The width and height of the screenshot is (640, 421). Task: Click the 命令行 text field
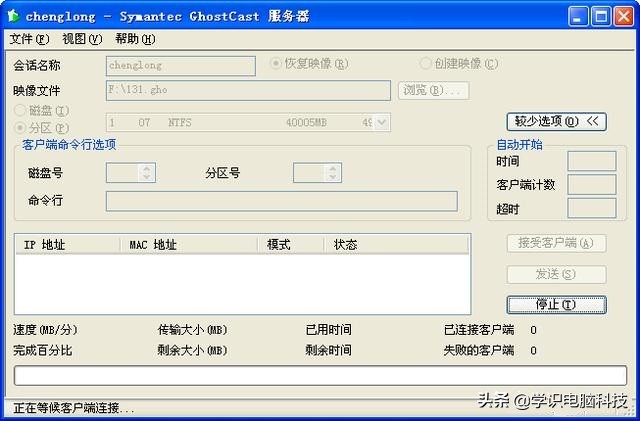[x=282, y=201]
